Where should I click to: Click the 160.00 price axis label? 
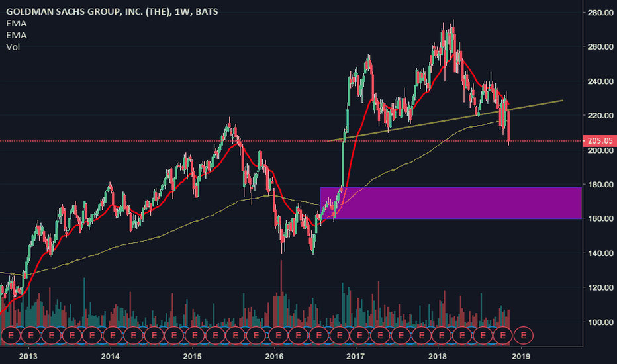click(600, 218)
